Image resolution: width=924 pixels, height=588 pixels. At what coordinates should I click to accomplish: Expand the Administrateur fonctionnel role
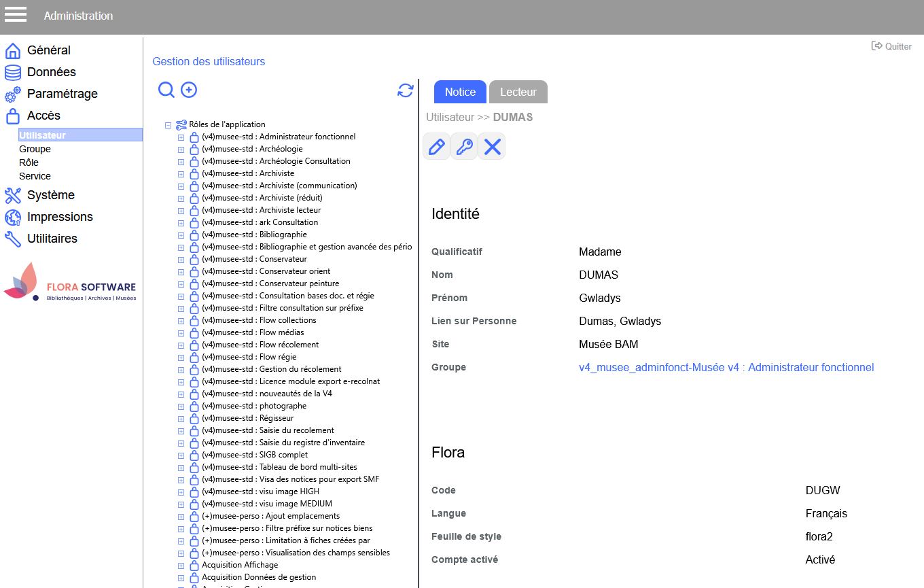click(181, 137)
